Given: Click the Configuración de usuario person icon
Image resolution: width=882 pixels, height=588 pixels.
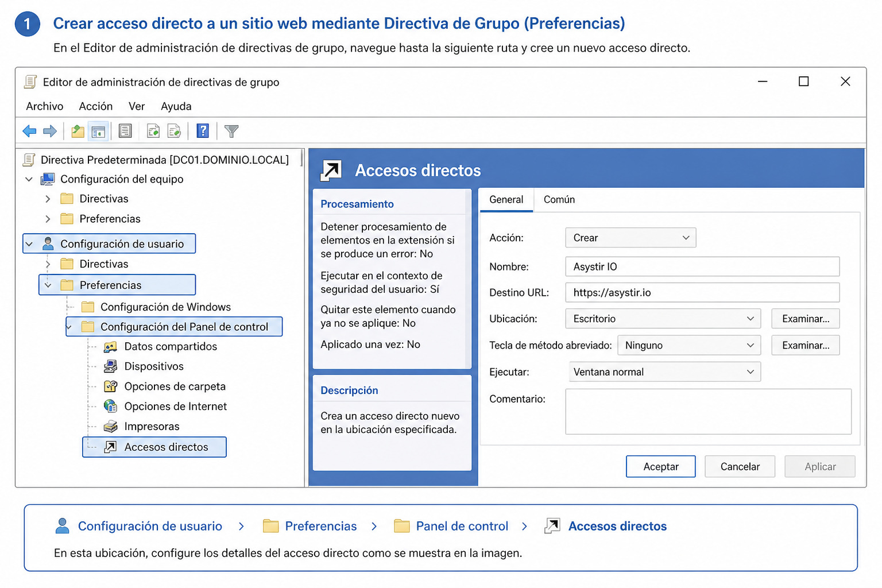Looking at the screenshot, I should pos(48,243).
